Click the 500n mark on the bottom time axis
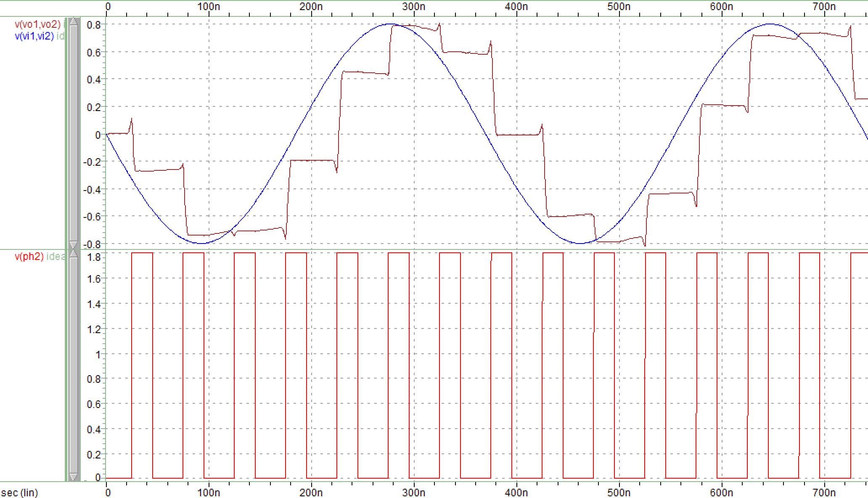This screenshot has height=498, width=868. 619,492
